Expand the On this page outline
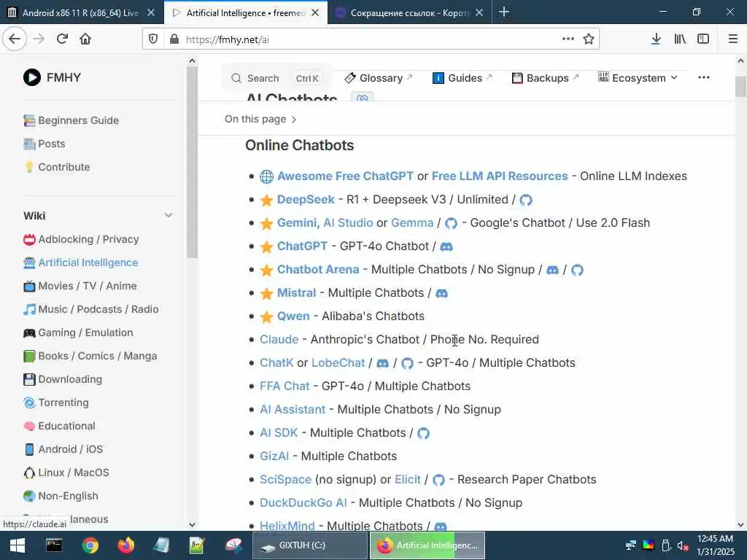The height and width of the screenshot is (560, 747). (x=260, y=119)
